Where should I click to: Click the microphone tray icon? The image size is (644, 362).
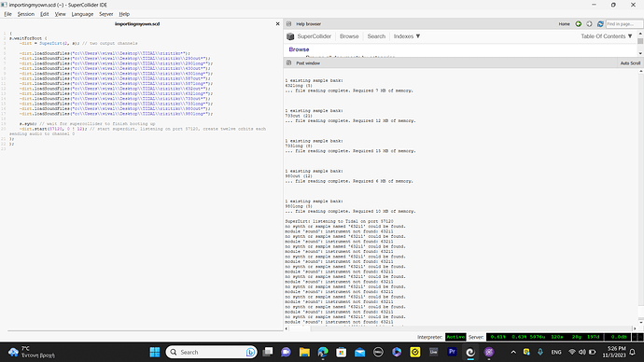click(540, 352)
